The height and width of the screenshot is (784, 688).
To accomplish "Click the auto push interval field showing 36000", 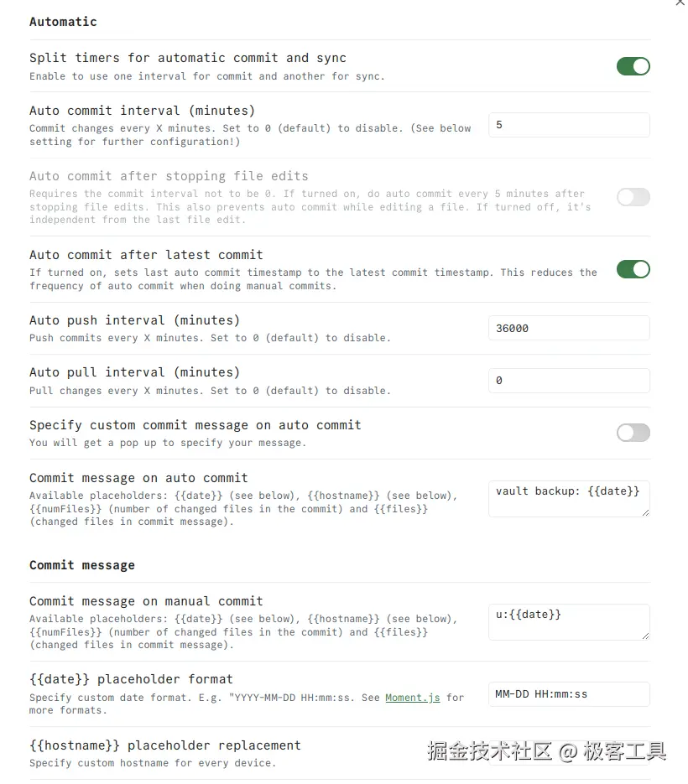I will click(x=568, y=328).
